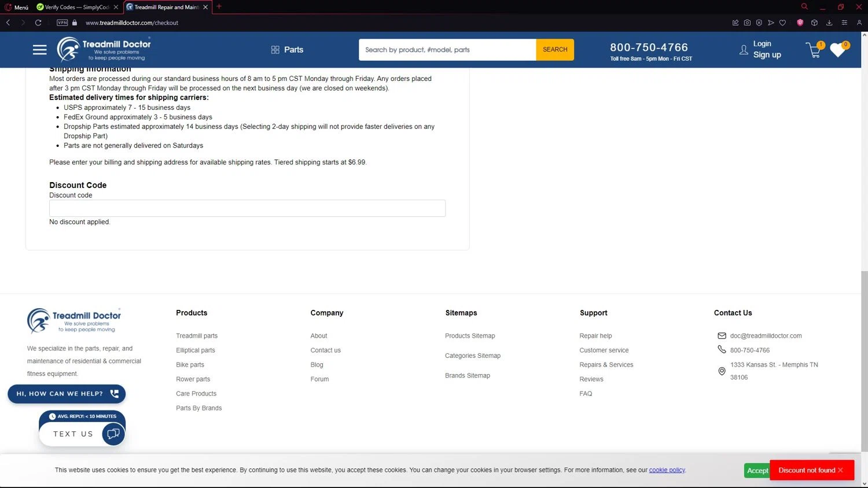Open the extensions cube icon
This screenshot has height=488, width=868.
tap(814, 23)
